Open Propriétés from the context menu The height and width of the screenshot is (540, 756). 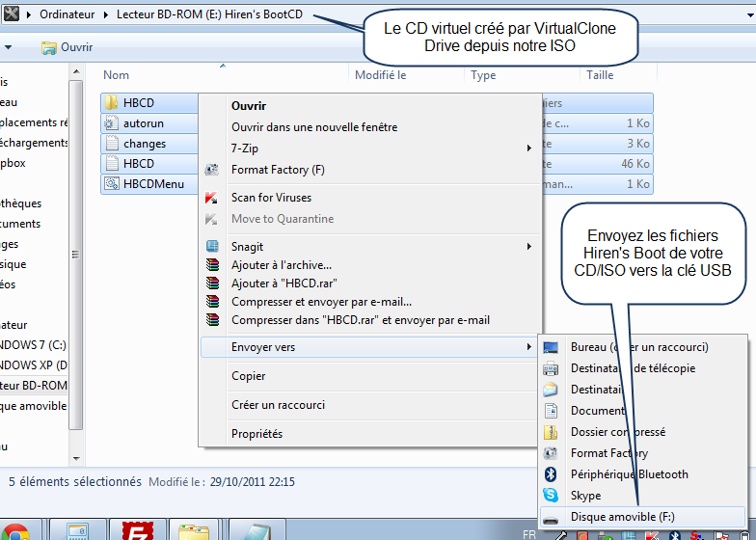256,434
